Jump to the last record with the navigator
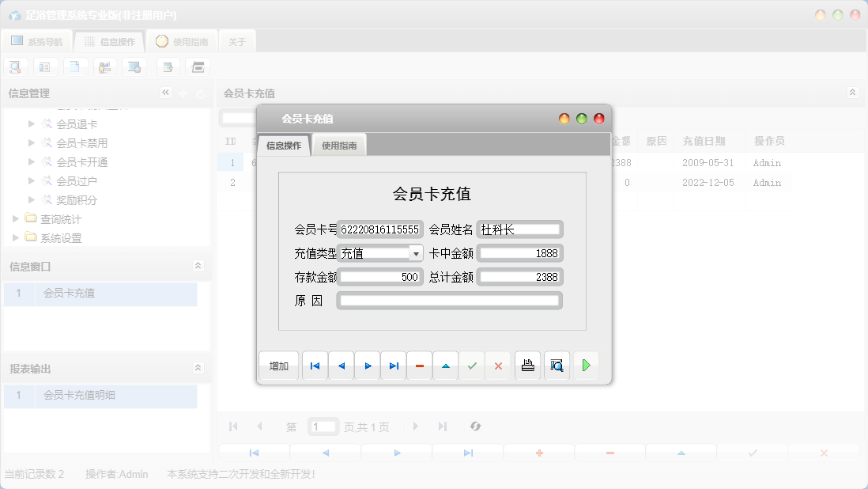Image resolution: width=868 pixels, height=489 pixels. point(393,365)
